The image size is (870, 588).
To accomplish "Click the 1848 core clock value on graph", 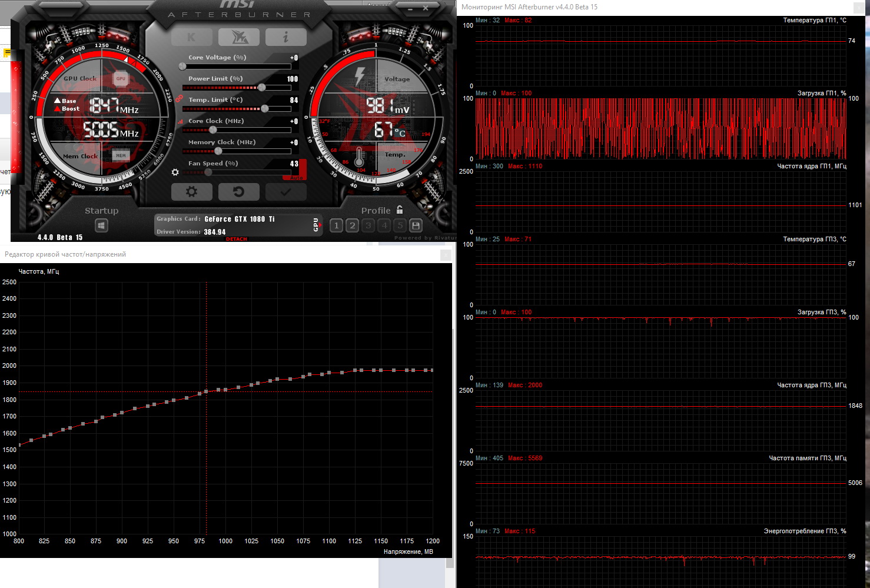I will click(855, 406).
